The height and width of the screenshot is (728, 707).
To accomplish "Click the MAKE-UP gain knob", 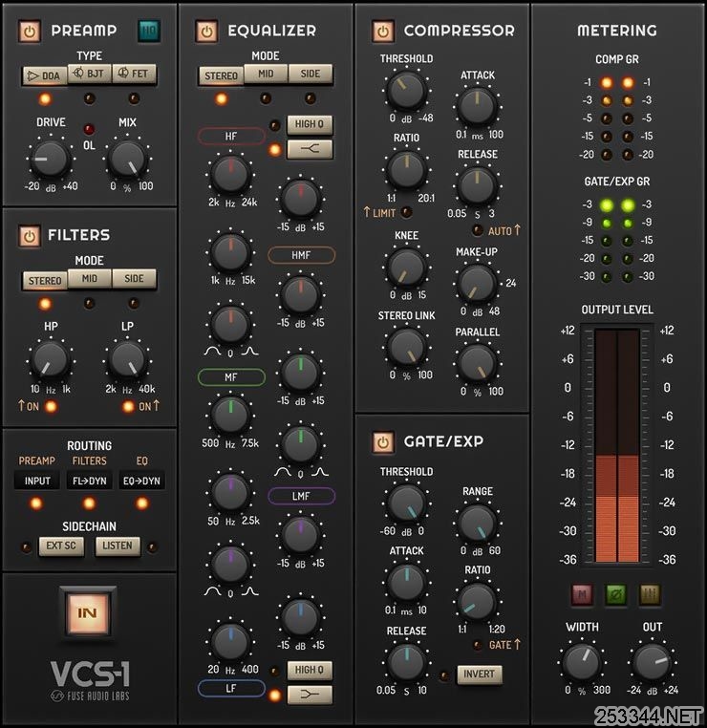I will 477,284.
